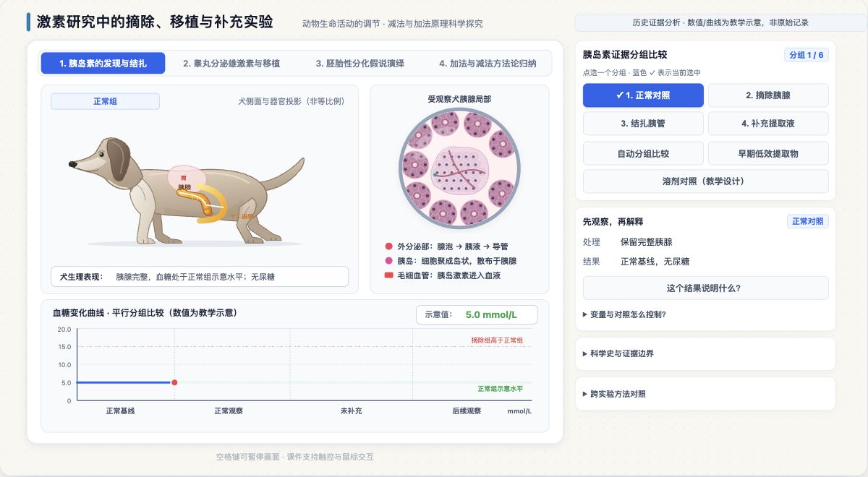Click the 正常组 label badge
868x477 pixels.
click(x=105, y=101)
